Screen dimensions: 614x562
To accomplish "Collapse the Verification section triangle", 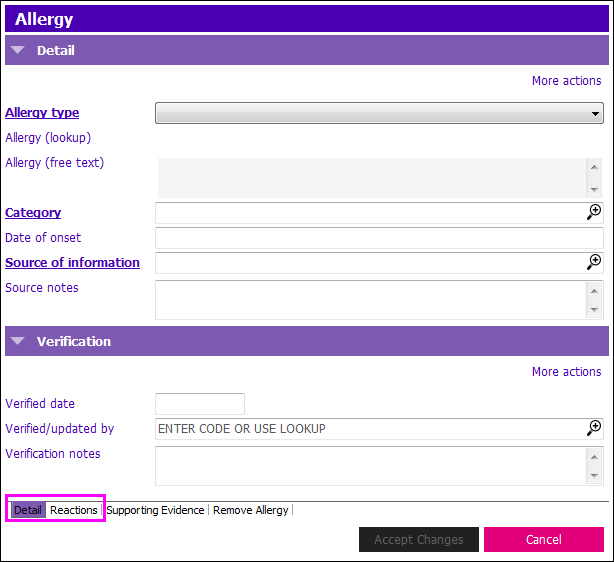I will point(18,341).
